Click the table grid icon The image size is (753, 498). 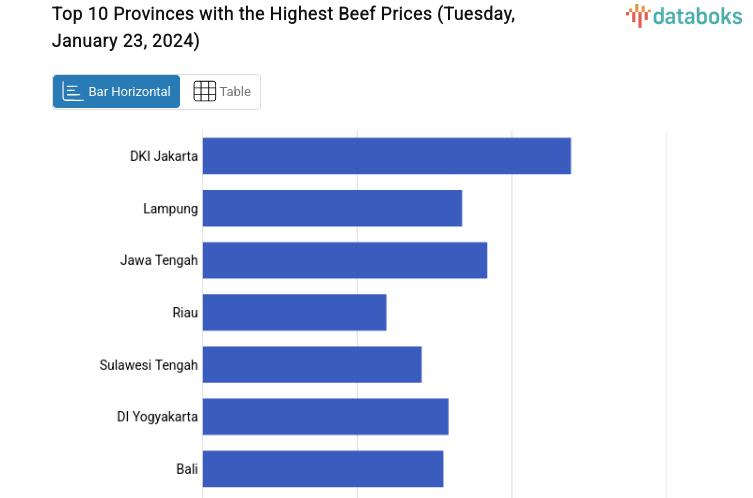(x=204, y=92)
